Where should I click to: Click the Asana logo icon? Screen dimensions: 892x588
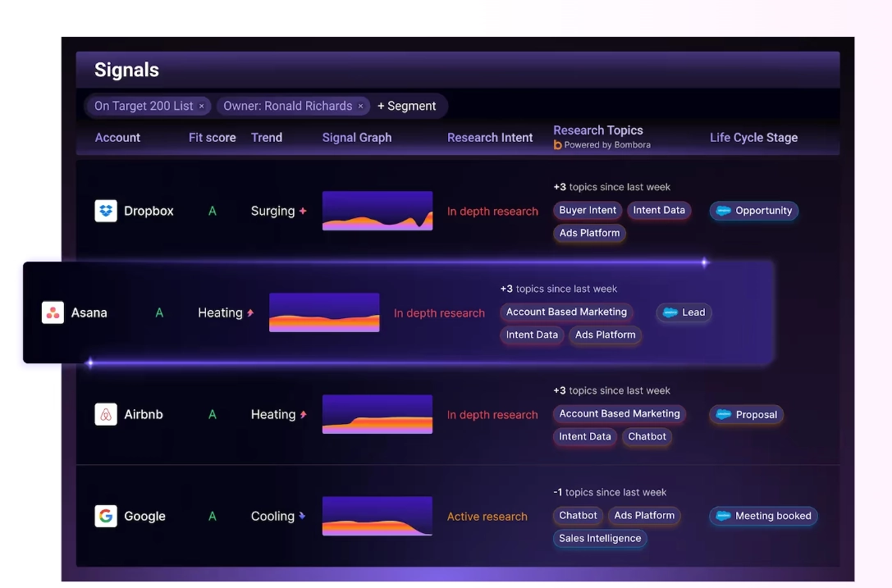(x=53, y=312)
